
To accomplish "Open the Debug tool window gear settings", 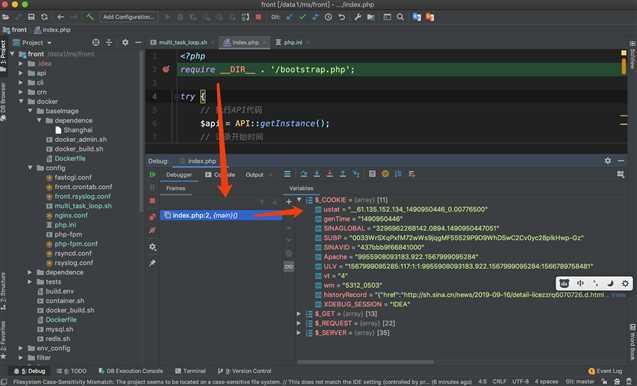I will [x=608, y=161].
